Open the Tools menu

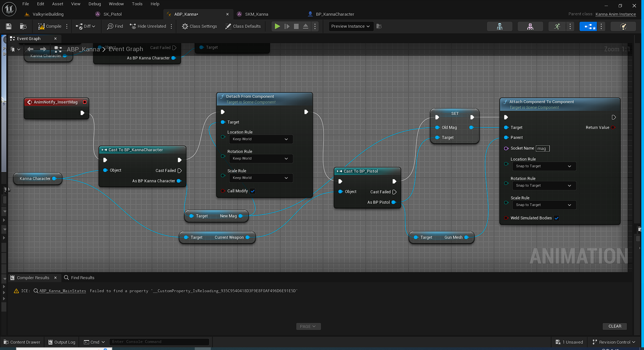[137, 4]
